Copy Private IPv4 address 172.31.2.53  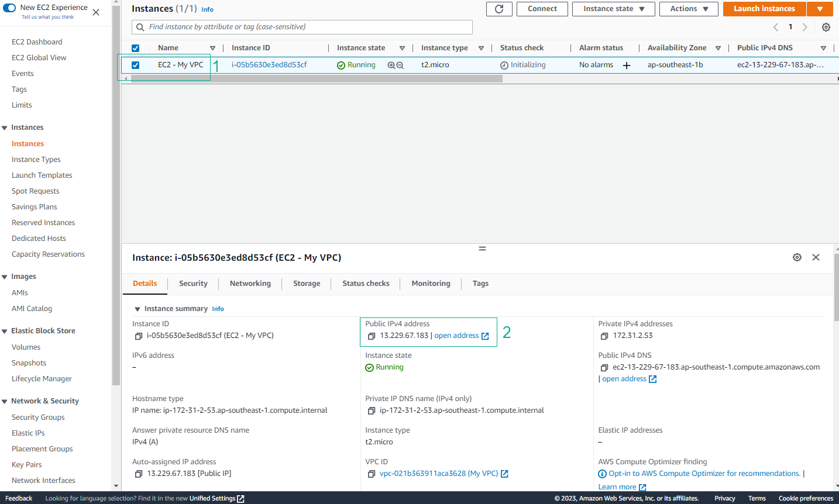[x=604, y=336]
